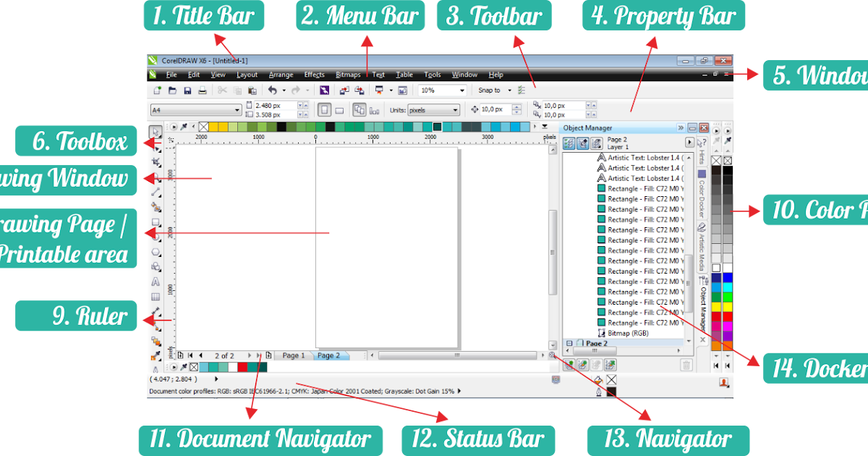The height and width of the screenshot is (456, 868).
Task: Click the Print icon in the toolbar
Action: point(201,90)
